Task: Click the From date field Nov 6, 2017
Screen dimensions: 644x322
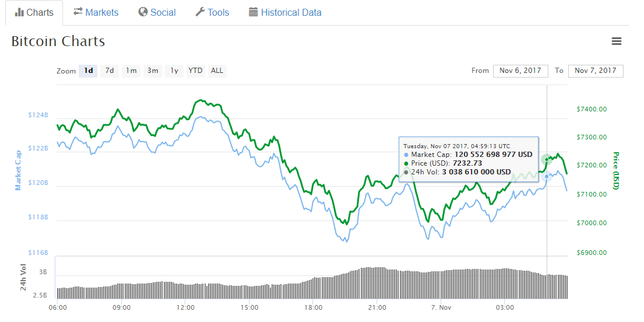Action: pos(521,71)
